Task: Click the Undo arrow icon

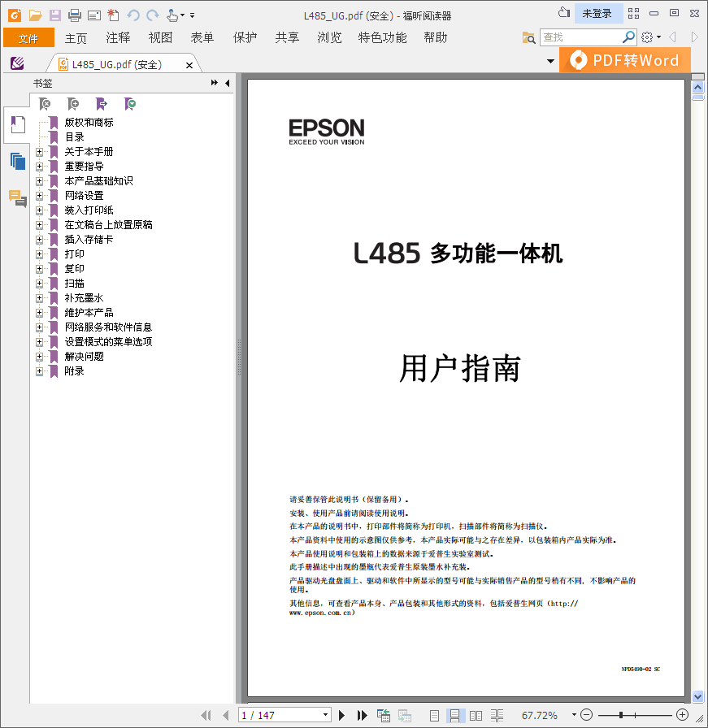Action: click(133, 15)
